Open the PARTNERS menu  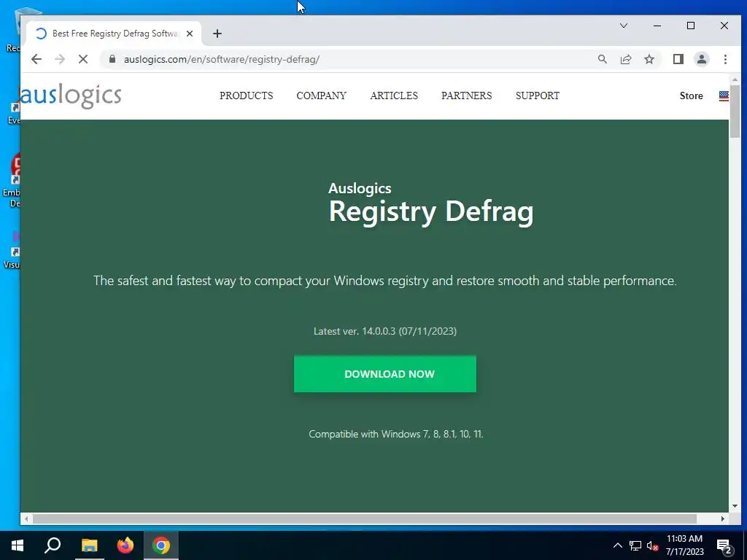466,96
